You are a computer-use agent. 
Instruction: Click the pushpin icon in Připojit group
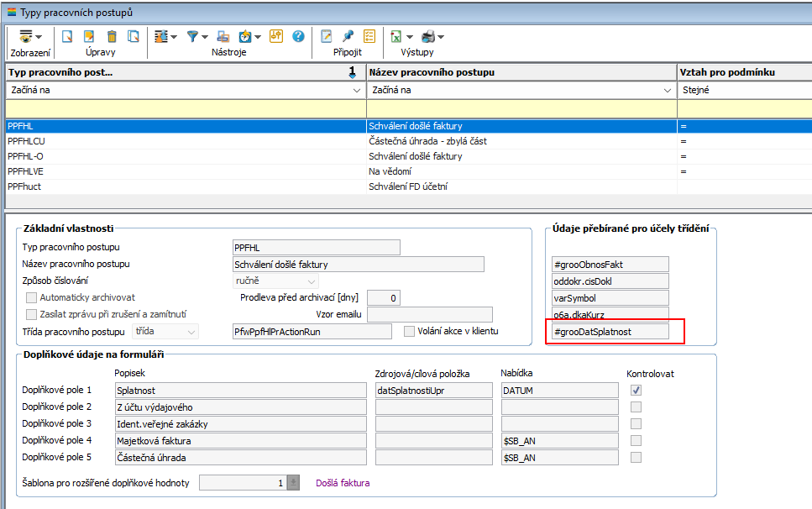point(348,36)
